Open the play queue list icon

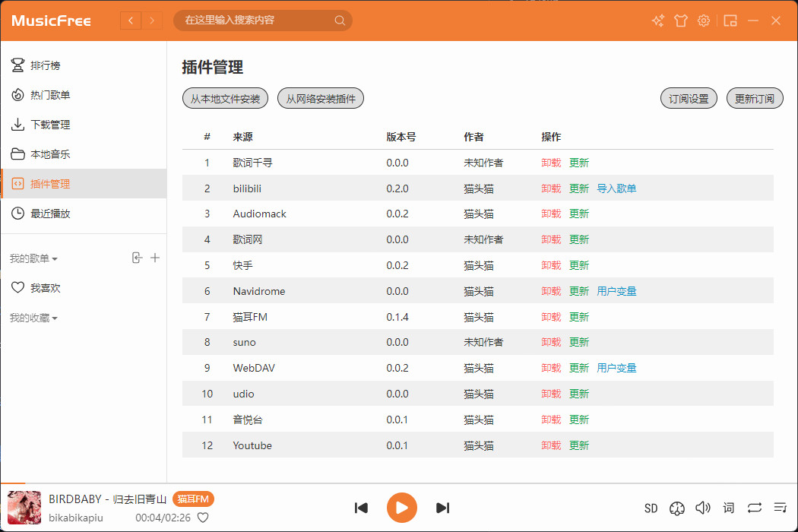point(780,508)
